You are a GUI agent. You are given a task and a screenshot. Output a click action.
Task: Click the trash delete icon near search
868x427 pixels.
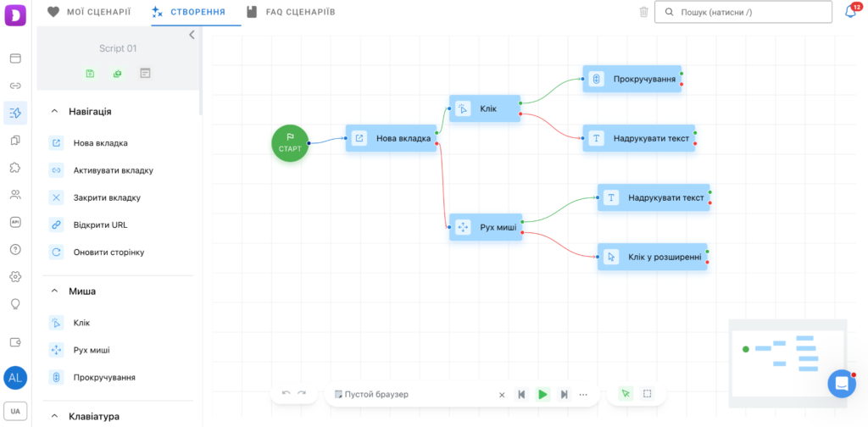click(643, 12)
